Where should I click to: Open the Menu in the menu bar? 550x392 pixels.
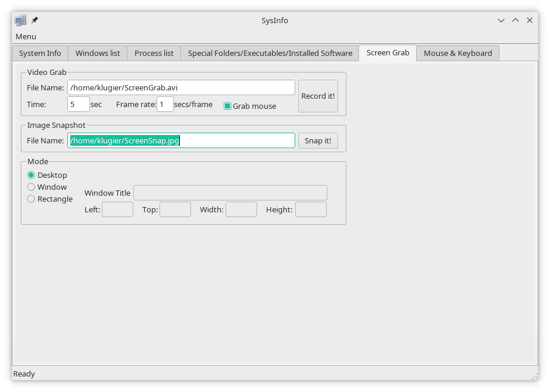click(26, 36)
